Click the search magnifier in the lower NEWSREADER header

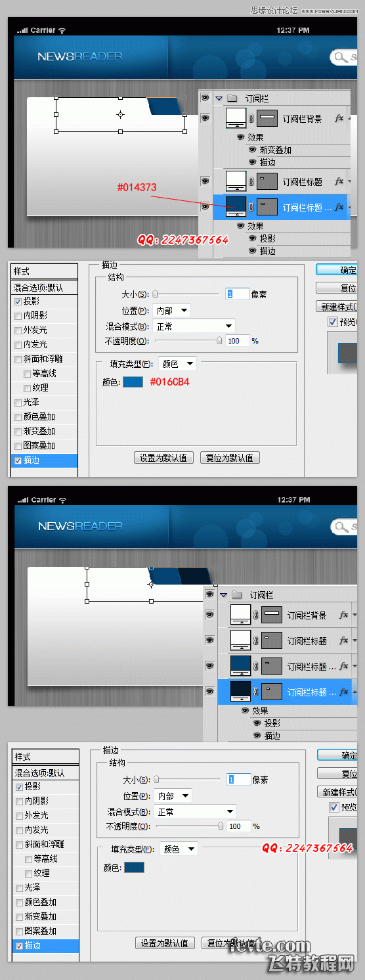pos(341,526)
